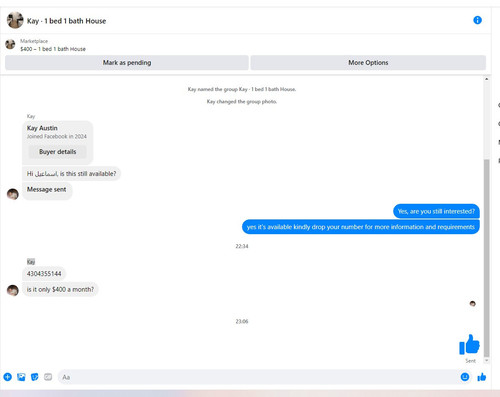Select the 'Message sent' bubble
This screenshot has width=500, height=397.
(47, 191)
